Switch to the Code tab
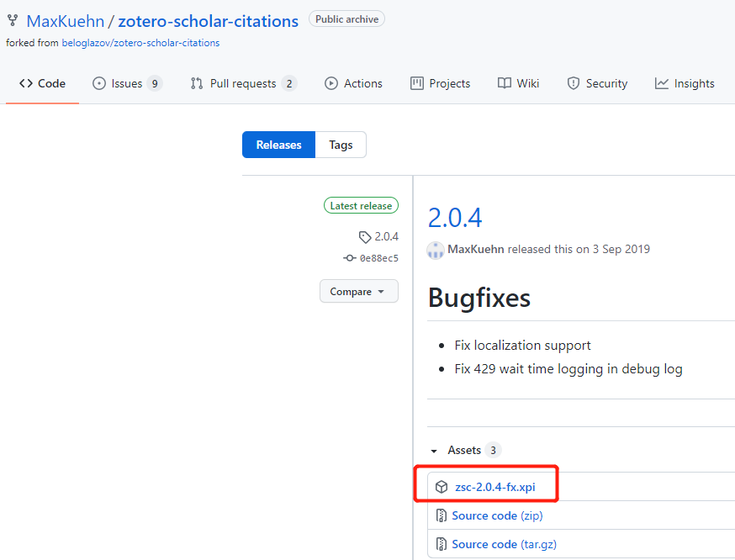Viewport: 735px width, 560px height. [x=42, y=83]
